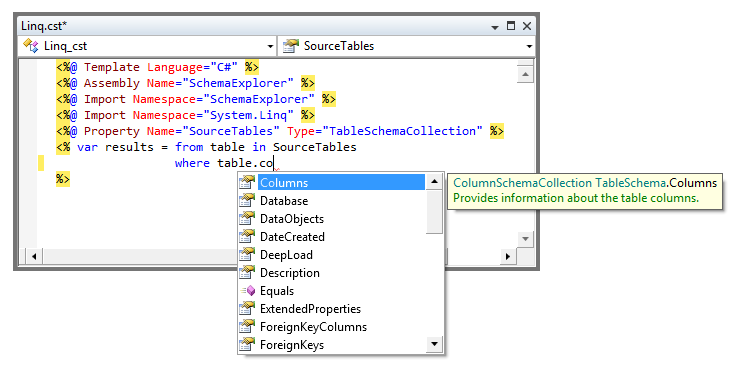The width and height of the screenshot is (741, 375).
Task: Select ForeignKeys completion entry
Action: pyautogui.click(x=292, y=345)
